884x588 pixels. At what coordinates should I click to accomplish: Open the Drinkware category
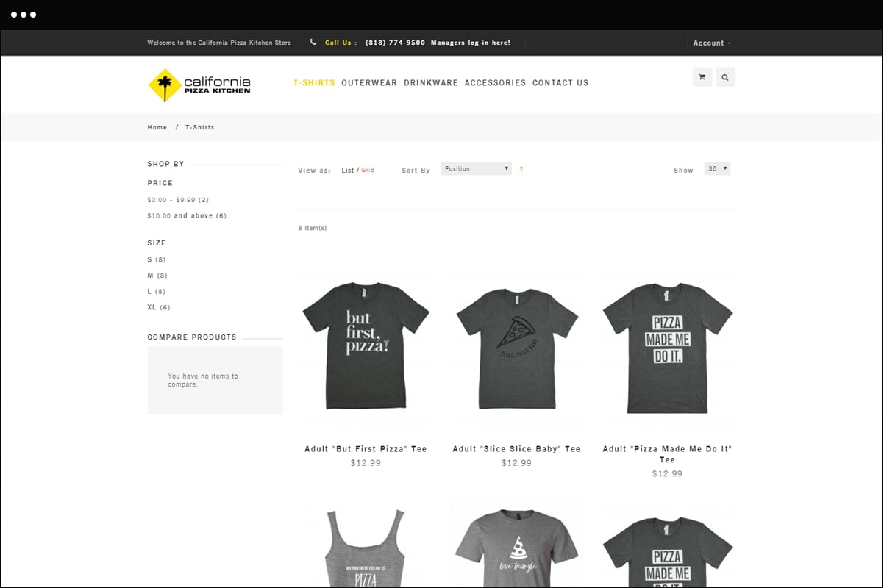431,83
